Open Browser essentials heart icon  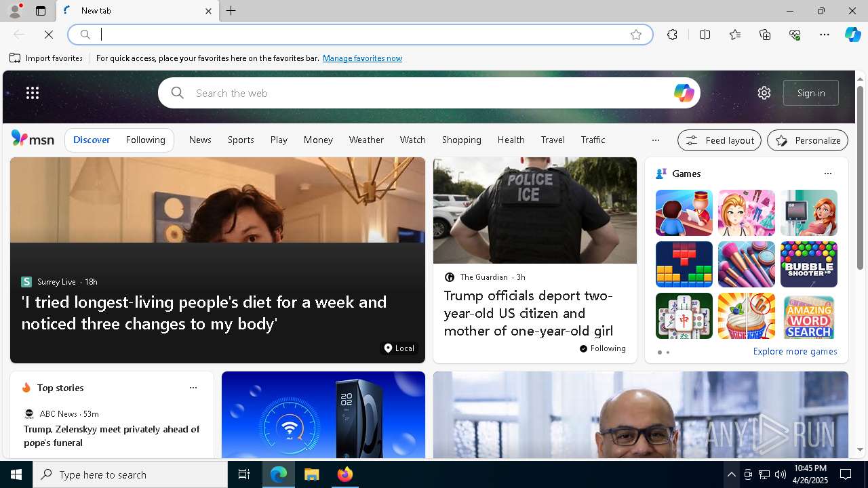point(795,35)
